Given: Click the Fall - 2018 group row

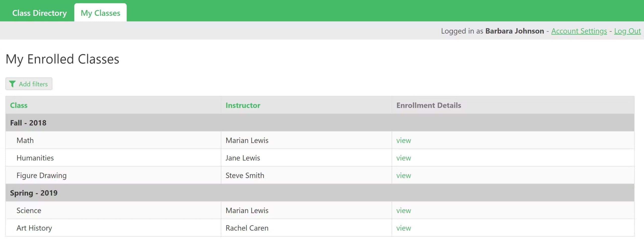Looking at the screenshot, I should (x=28, y=123).
